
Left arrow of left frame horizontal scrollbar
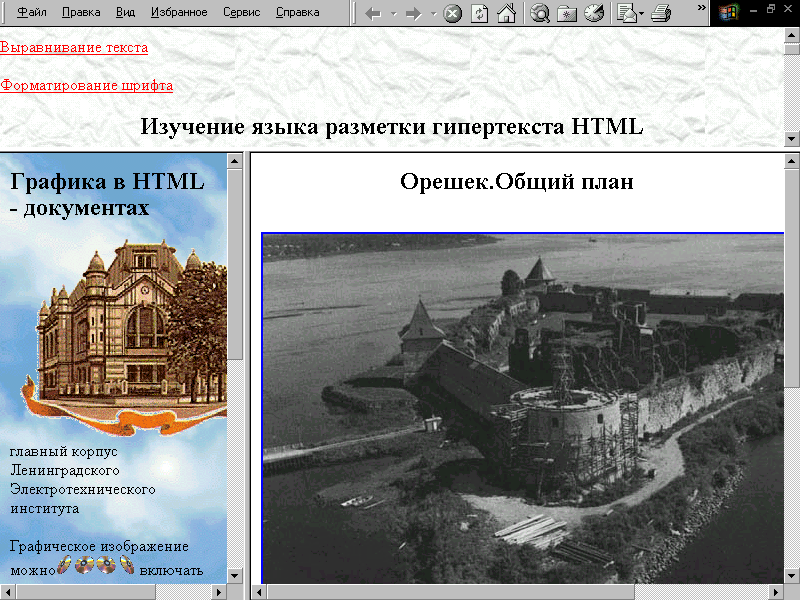pos(7,592)
